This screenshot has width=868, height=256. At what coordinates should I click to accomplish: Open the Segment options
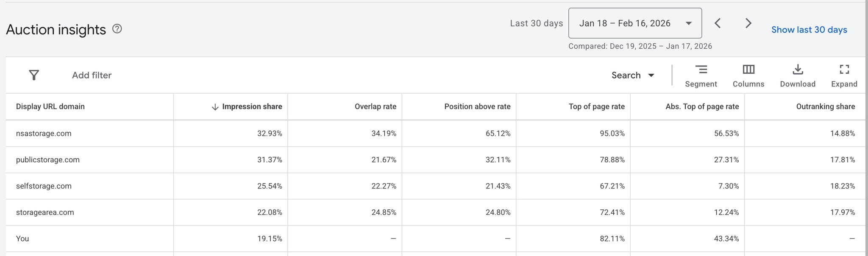point(701,75)
